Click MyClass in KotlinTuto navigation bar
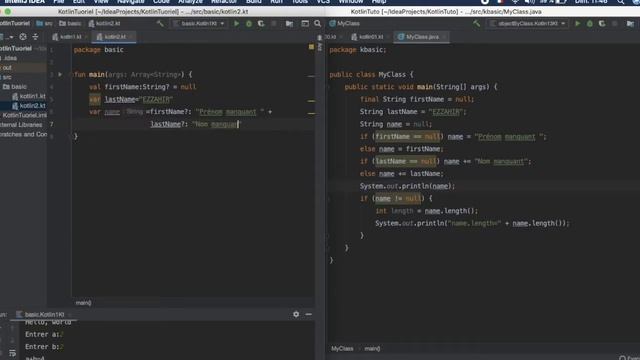Screen dimensions: 640x360 click(344, 24)
